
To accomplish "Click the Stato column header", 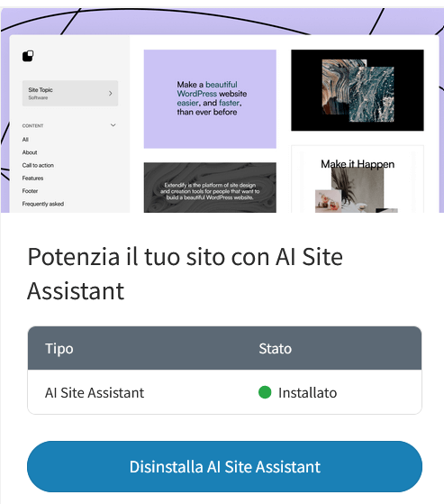I will coord(275,349).
